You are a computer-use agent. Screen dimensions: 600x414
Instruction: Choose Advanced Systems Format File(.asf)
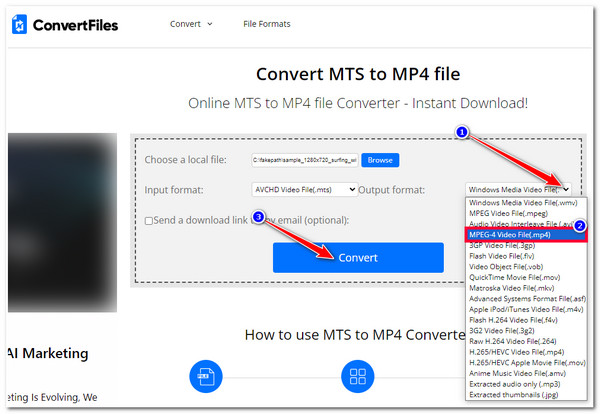coord(527,299)
